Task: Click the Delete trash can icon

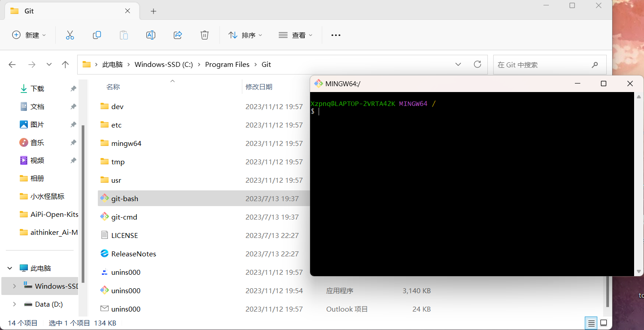Action: click(205, 35)
